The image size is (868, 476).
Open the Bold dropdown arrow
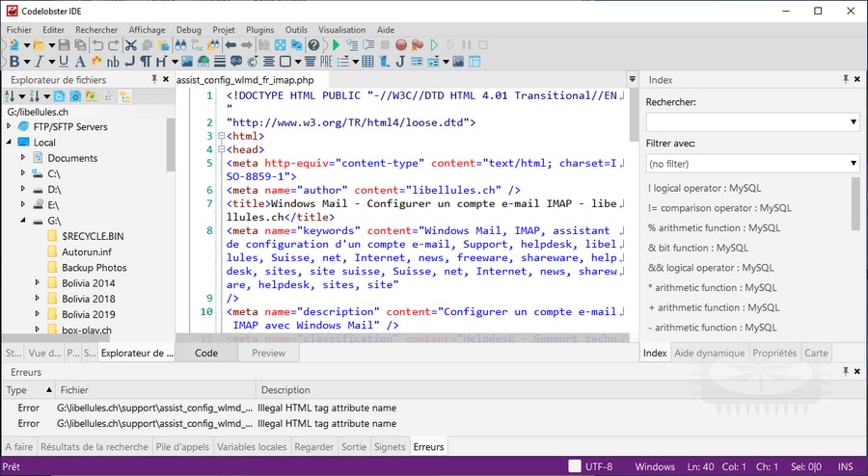[x=27, y=62]
